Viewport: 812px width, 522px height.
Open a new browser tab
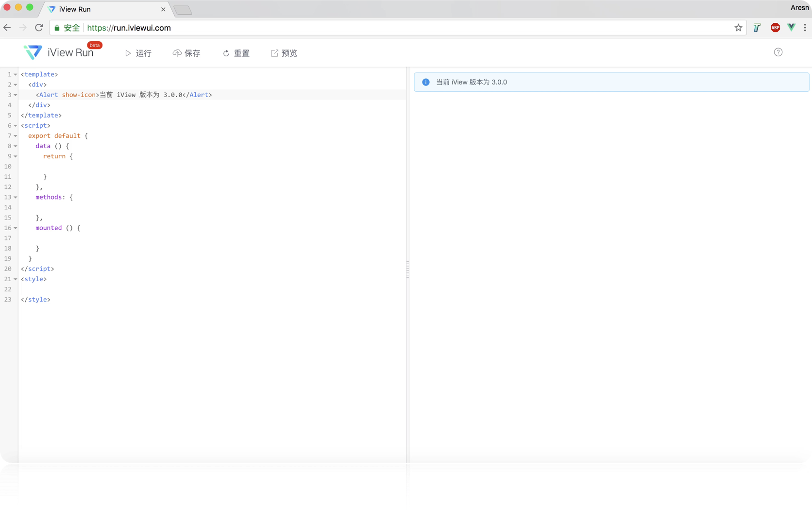pyautogui.click(x=183, y=10)
